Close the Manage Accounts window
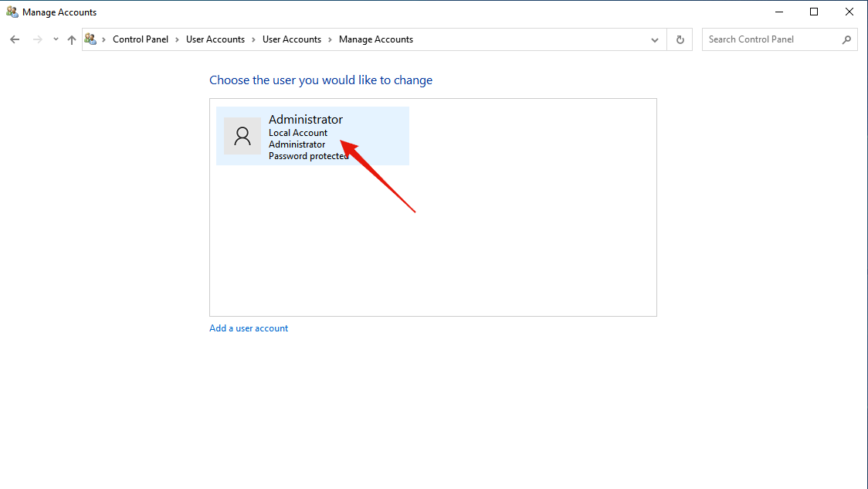This screenshot has width=868, height=489. pyautogui.click(x=849, y=12)
